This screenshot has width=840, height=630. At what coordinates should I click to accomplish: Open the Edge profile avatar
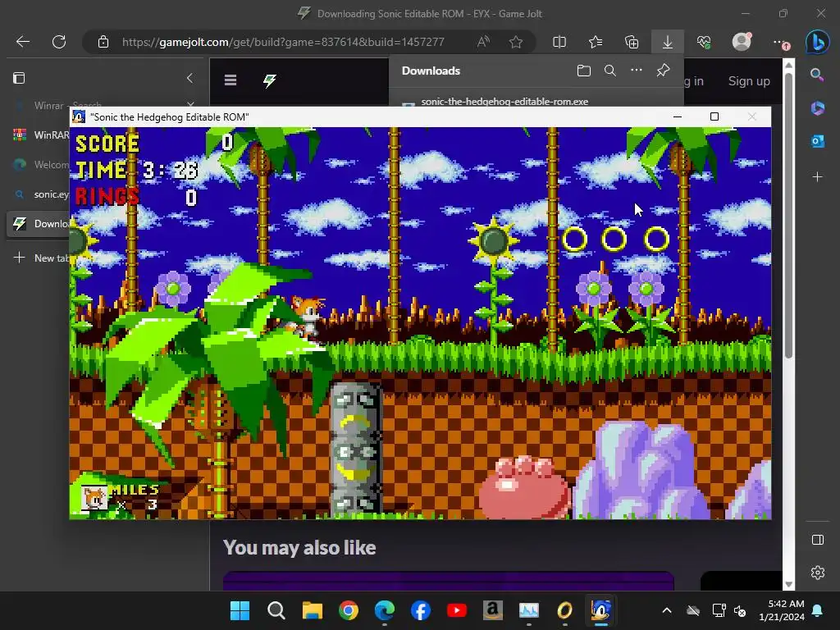click(x=742, y=41)
